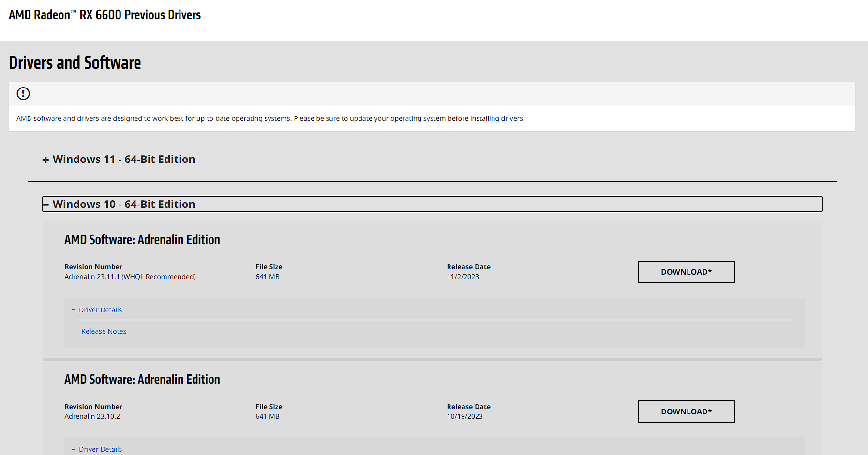Click the 641 MB size for Adrenalin 23.10.2
The image size is (868, 455).
268,416
